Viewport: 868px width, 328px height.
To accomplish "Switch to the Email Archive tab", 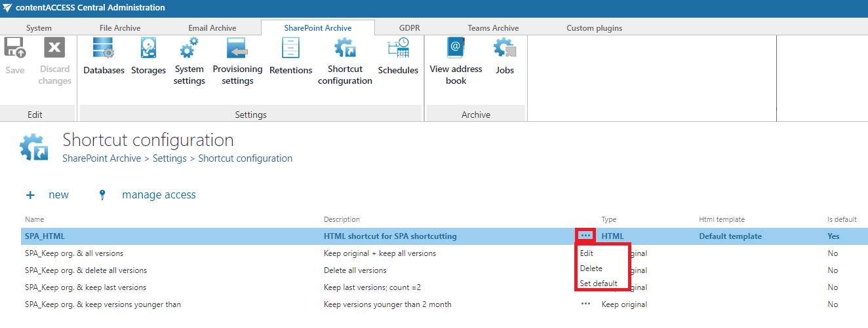I will pyautogui.click(x=212, y=28).
